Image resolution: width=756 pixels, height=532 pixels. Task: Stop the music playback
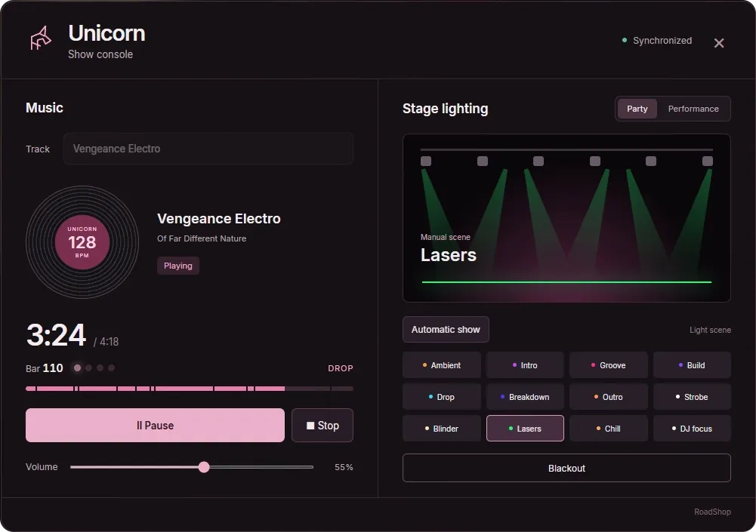(x=322, y=425)
